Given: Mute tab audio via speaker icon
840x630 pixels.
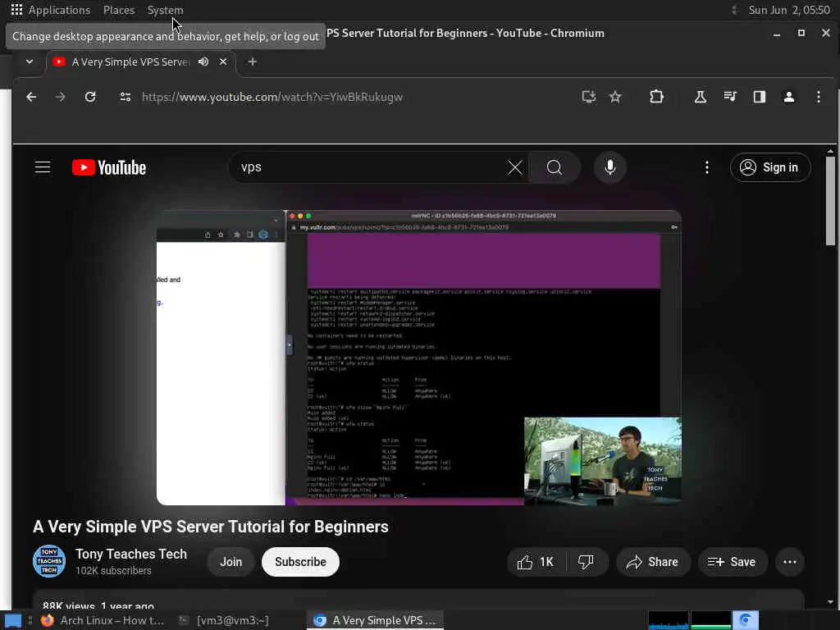Looking at the screenshot, I should tap(203, 62).
